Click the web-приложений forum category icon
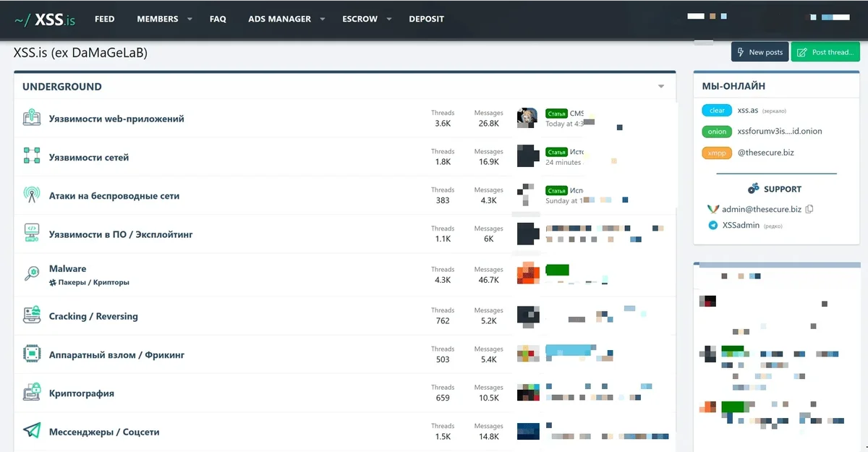 tap(32, 118)
